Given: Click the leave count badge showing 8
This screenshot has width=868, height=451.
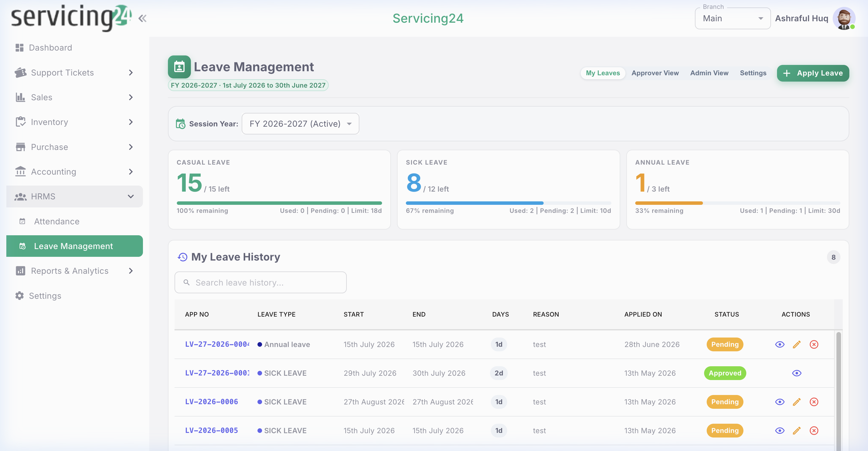Looking at the screenshot, I should (x=834, y=257).
